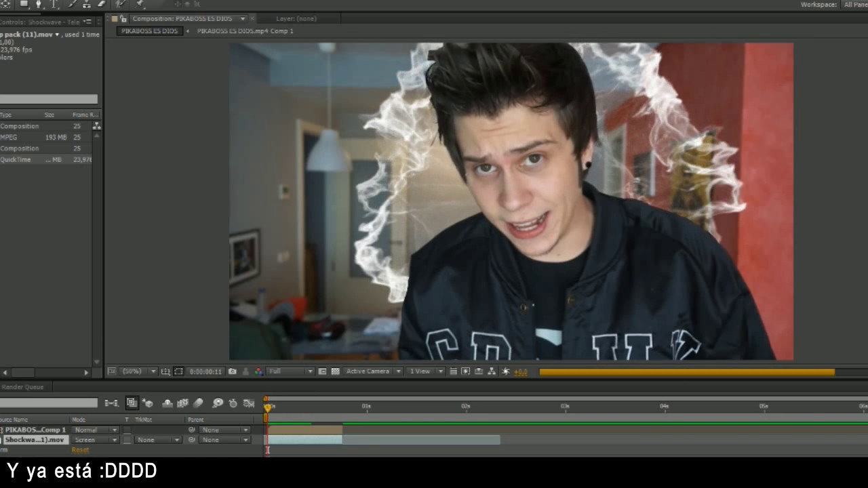Select the Horizontal Type tool

tap(54, 3)
